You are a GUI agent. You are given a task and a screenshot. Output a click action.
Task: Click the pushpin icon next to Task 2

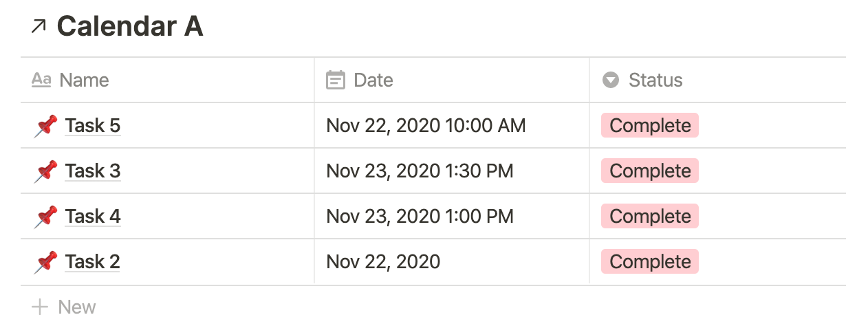coord(45,262)
